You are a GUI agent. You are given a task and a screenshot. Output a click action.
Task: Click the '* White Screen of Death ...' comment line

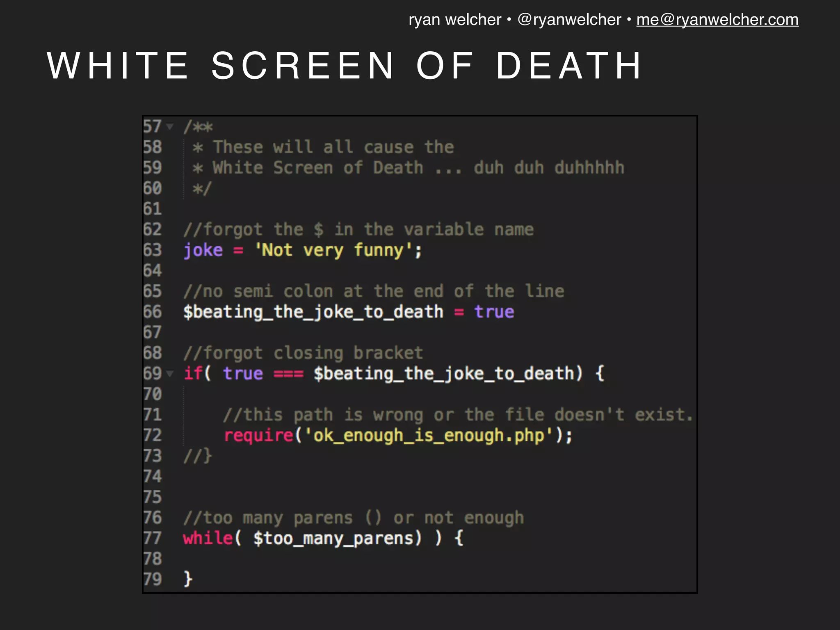click(409, 168)
